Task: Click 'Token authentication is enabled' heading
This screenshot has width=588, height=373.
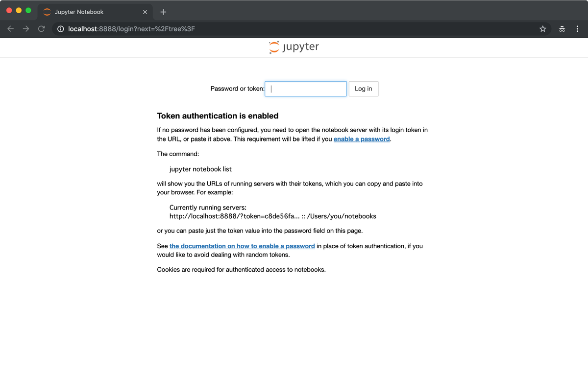Action: (218, 116)
